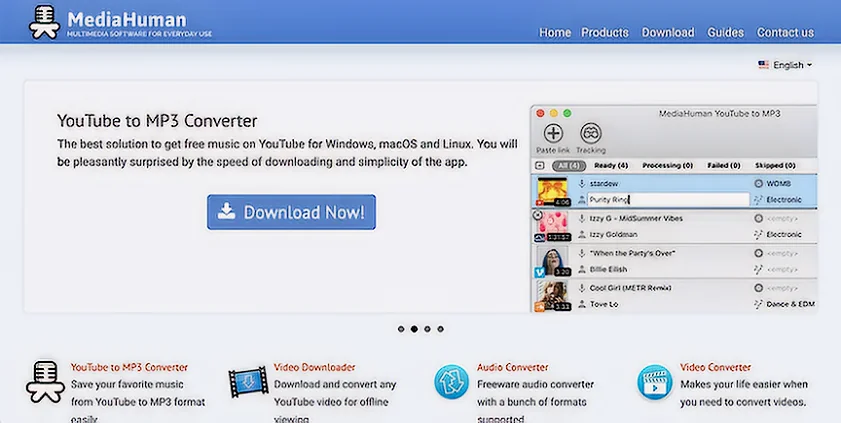Click the Video Converter clapperboard icon
Image resolution: width=841 pixels, height=423 pixels.
click(654, 382)
